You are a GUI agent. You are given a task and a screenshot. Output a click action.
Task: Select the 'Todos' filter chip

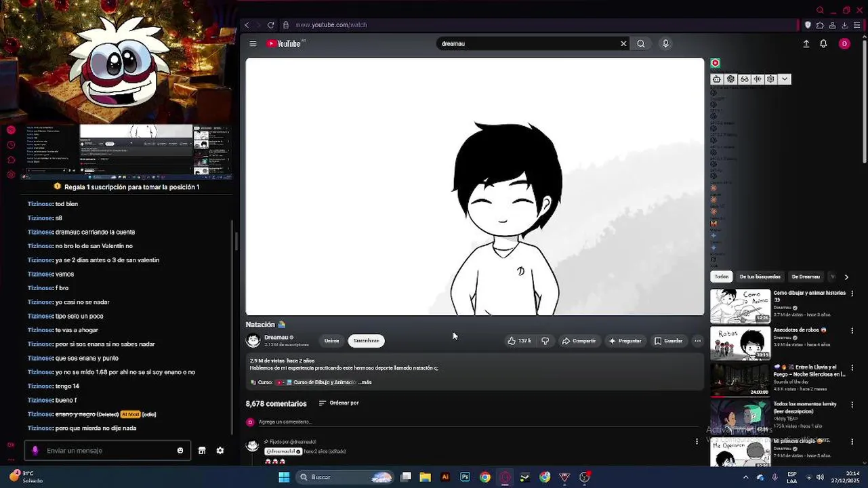coord(722,277)
